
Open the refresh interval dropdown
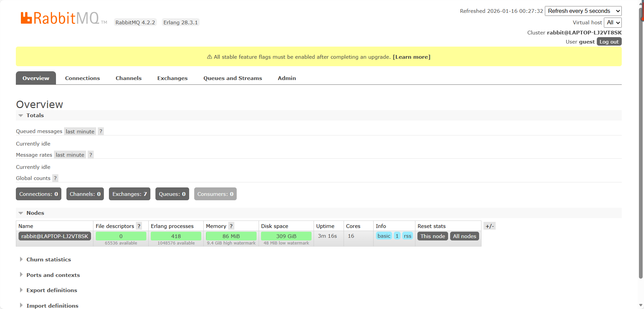[x=583, y=11]
